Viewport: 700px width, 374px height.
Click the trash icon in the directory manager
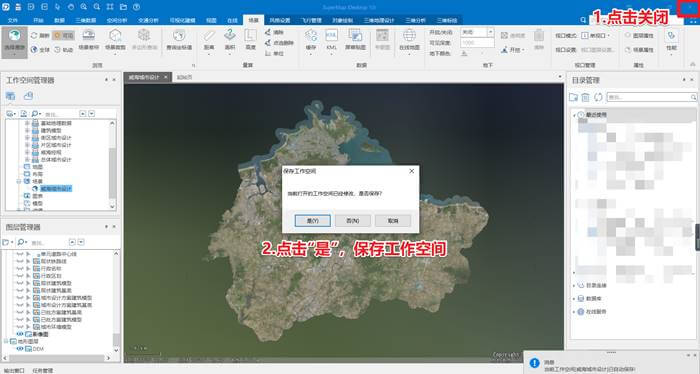[x=586, y=97]
